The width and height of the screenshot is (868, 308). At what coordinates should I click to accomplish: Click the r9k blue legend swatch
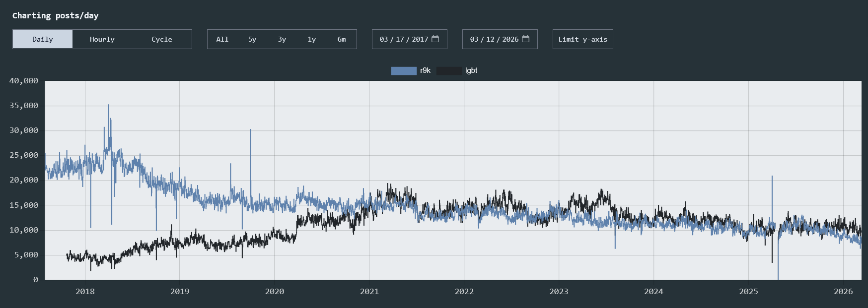404,71
